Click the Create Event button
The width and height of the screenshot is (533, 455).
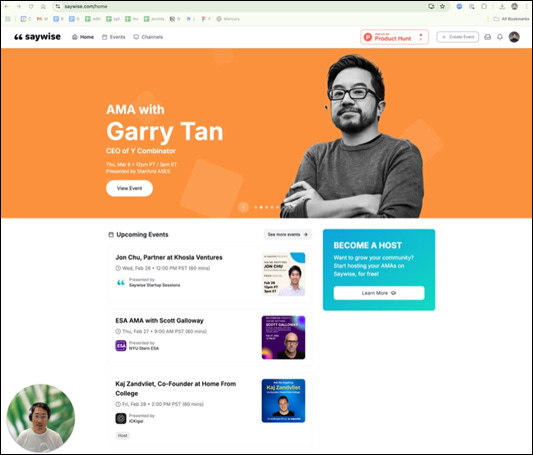tap(458, 37)
